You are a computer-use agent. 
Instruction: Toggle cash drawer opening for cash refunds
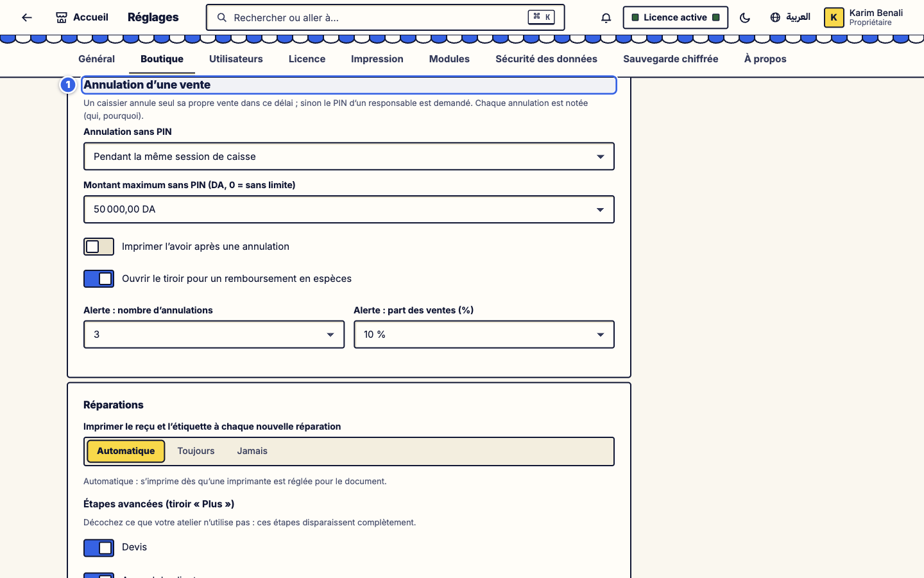coord(99,279)
